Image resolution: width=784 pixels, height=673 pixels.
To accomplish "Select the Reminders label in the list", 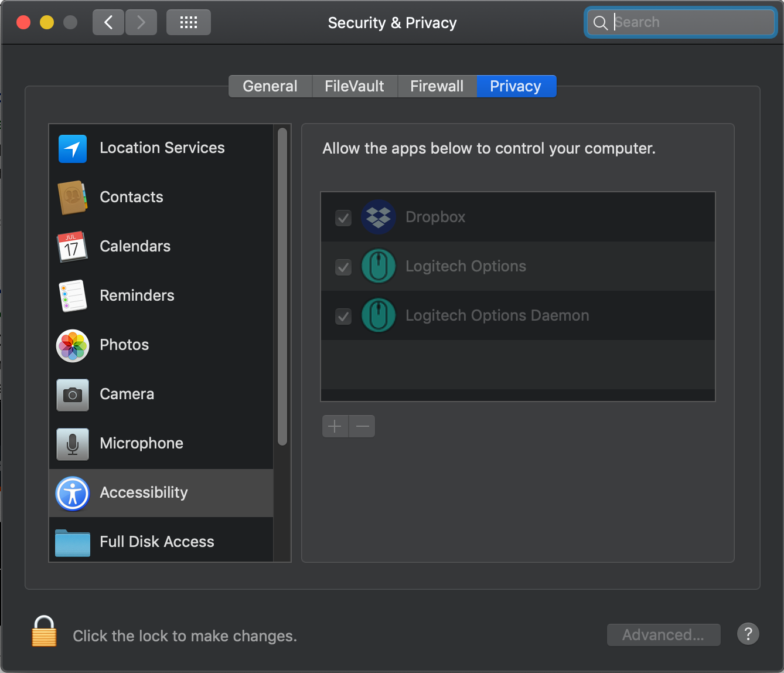I will (137, 295).
